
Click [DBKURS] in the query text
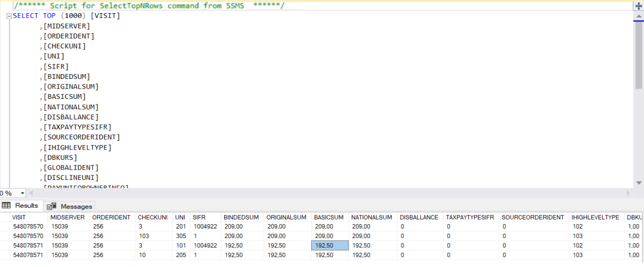click(60, 158)
